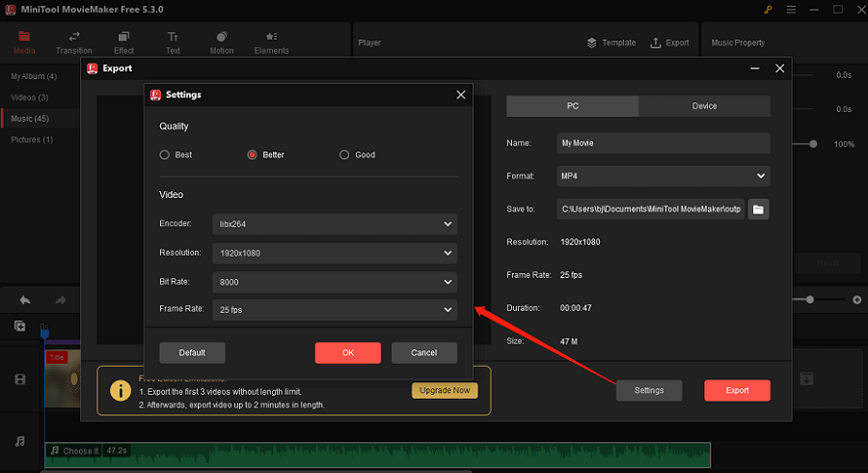Image resolution: width=868 pixels, height=473 pixels.
Task: Click the MiniTool MovieMaker app logo
Action: coord(10,10)
